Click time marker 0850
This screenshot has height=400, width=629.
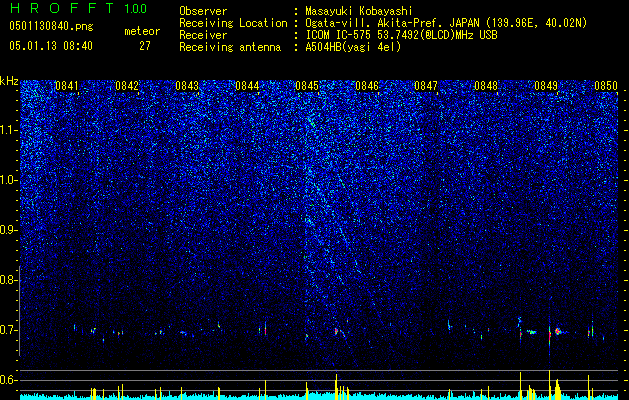(606, 86)
